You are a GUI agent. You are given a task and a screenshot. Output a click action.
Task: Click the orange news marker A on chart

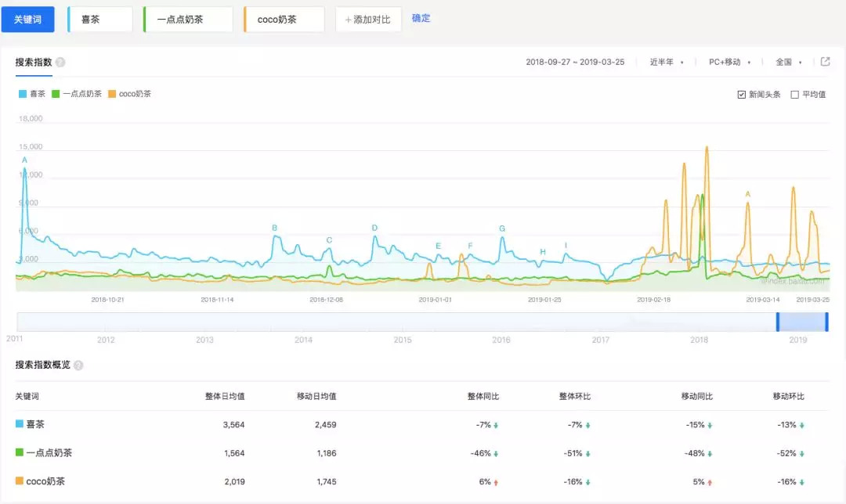(747, 194)
